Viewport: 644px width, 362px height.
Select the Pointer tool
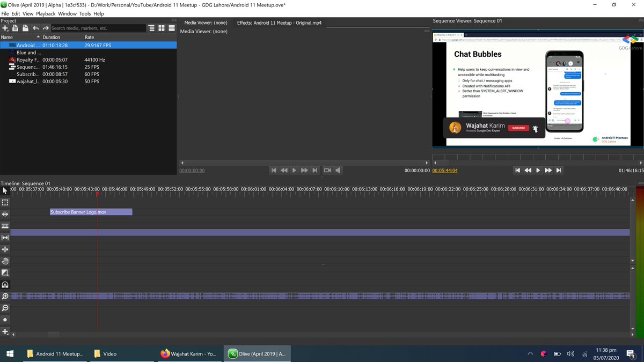click(x=5, y=191)
